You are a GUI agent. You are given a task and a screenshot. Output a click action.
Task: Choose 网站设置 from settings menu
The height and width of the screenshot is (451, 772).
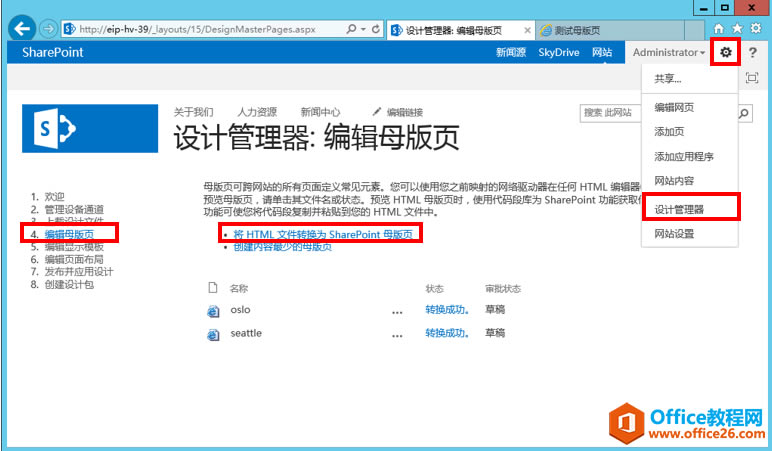[x=674, y=234]
